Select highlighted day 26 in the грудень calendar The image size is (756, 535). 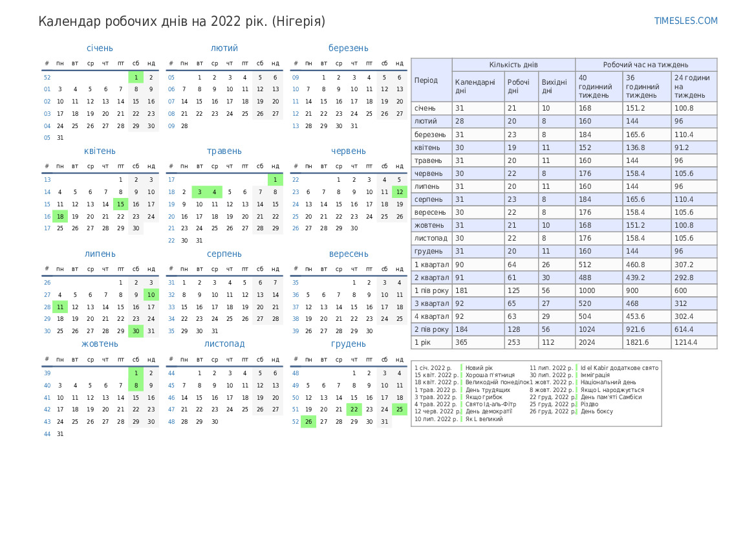tap(308, 422)
